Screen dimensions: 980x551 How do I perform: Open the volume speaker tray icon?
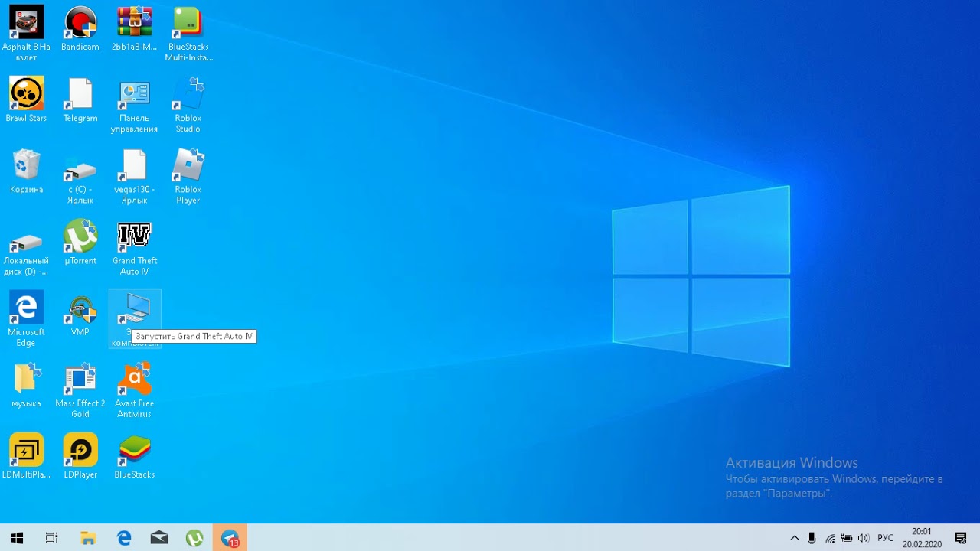click(864, 538)
